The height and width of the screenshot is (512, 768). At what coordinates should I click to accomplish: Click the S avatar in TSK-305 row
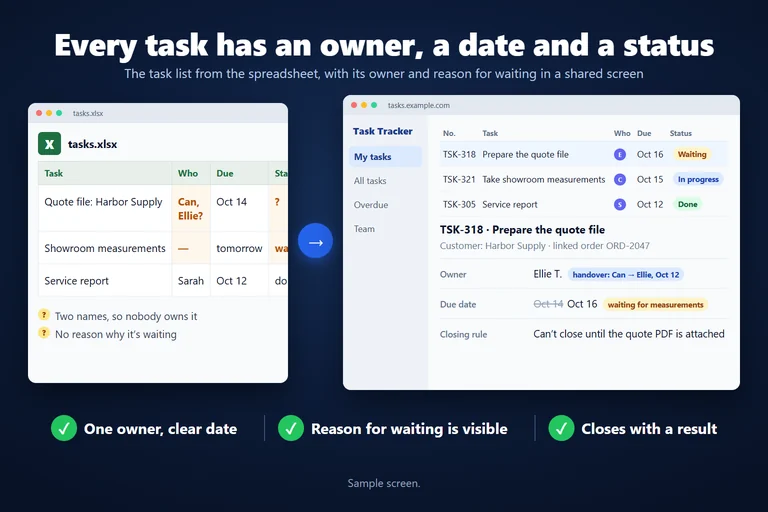point(620,204)
